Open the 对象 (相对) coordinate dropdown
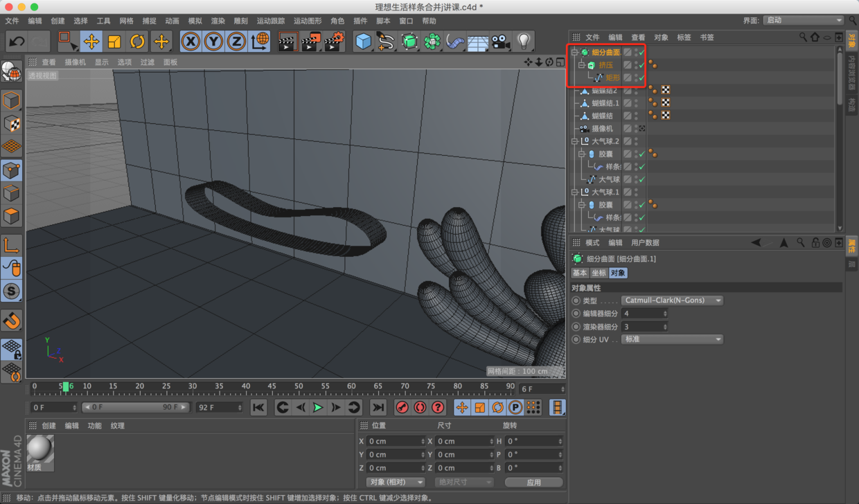This screenshot has width=859, height=504. (396, 482)
